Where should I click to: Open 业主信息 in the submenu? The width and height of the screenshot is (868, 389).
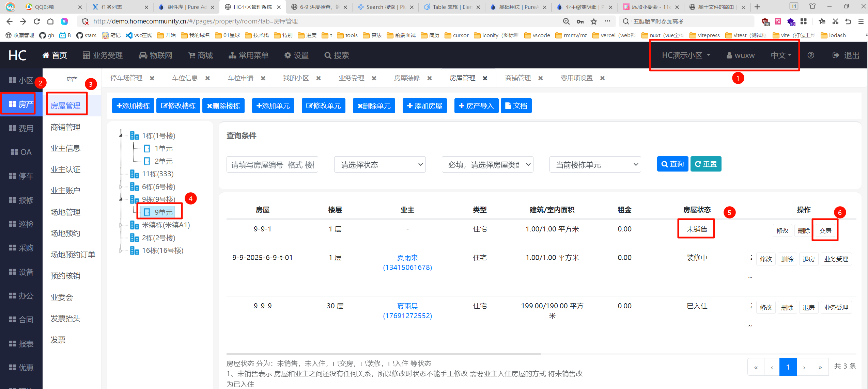click(x=65, y=148)
